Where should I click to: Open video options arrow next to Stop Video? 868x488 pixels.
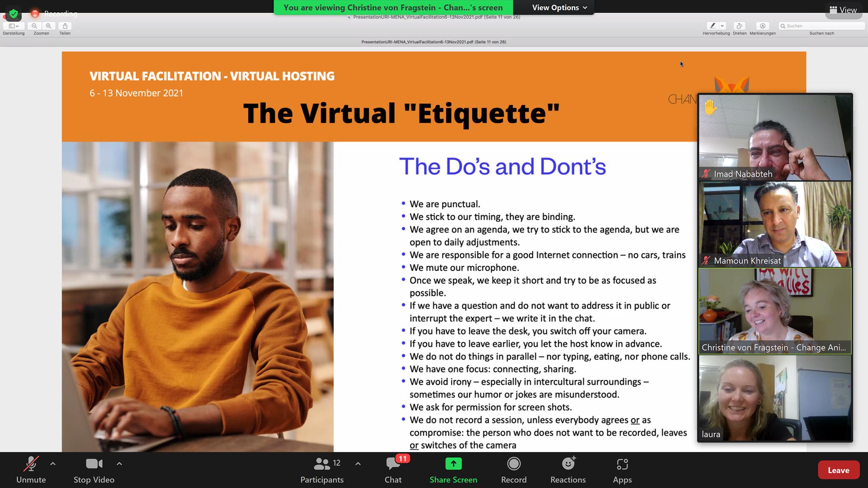pos(119,464)
